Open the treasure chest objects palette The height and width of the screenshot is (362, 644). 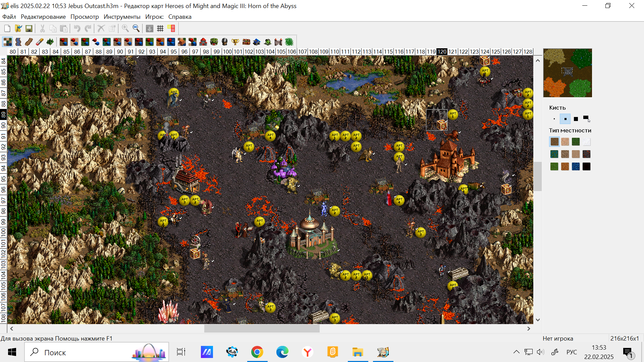click(x=246, y=42)
